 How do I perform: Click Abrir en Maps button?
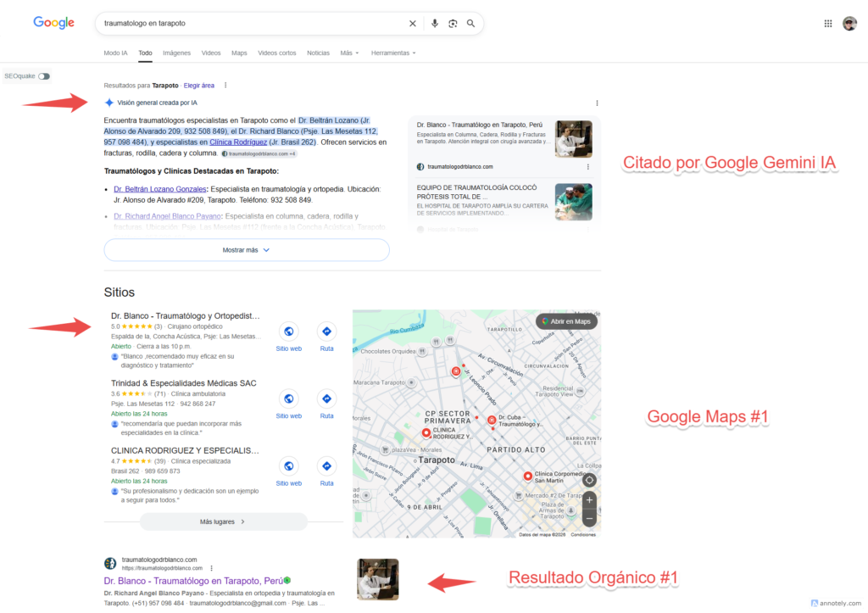(566, 321)
